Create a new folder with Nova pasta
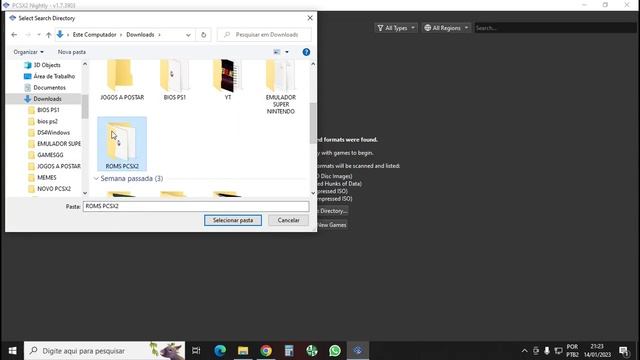The width and height of the screenshot is (640, 360). [x=72, y=52]
